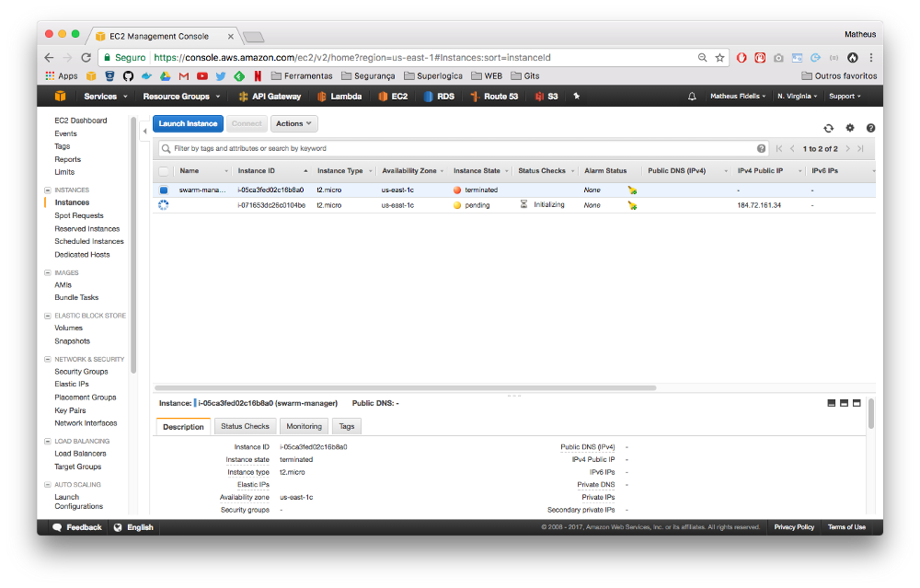Open table settings gear icon
Viewport: 920px width, 588px height.
(849, 128)
